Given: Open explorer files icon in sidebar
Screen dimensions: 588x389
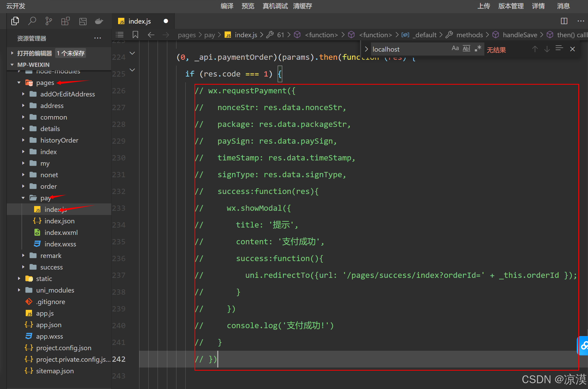Looking at the screenshot, I should (15, 21).
